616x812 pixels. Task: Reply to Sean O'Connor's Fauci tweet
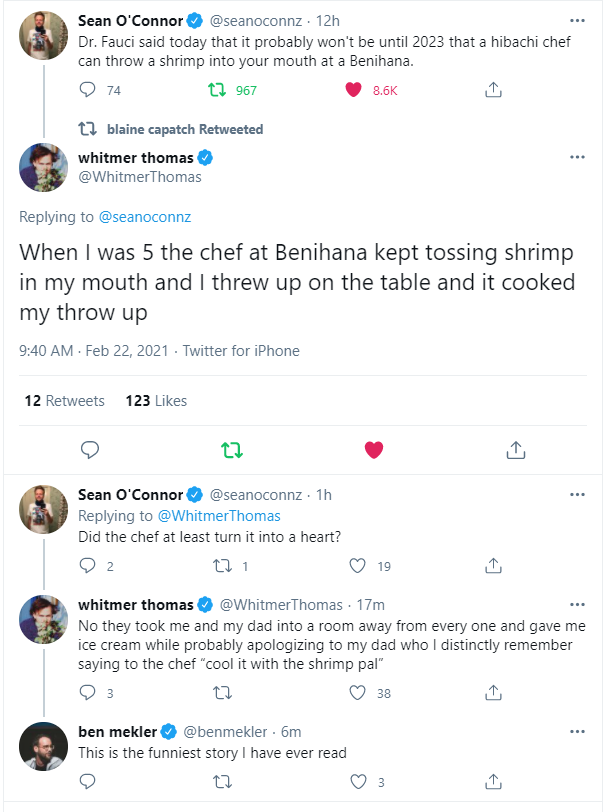click(88, 90)
